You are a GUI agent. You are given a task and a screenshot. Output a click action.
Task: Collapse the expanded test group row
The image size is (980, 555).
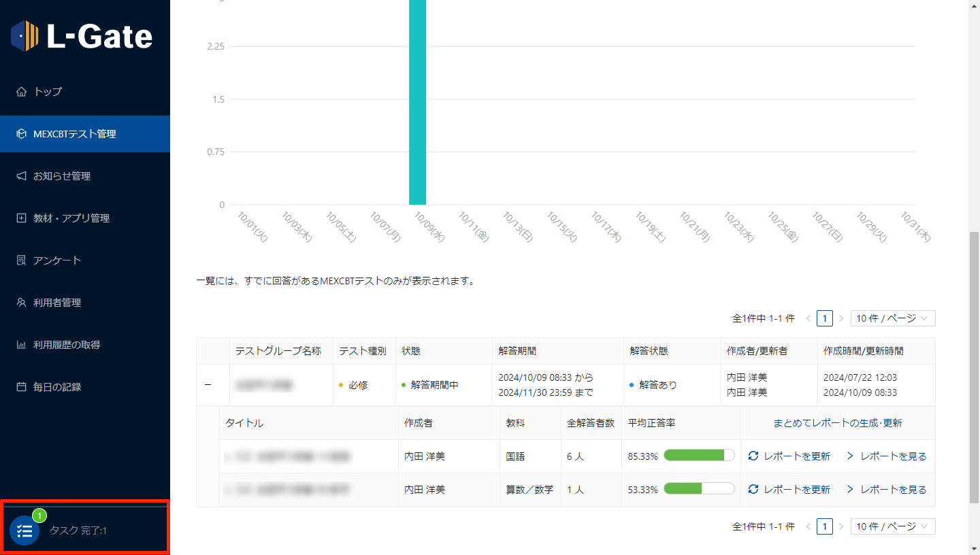point(208,385)
